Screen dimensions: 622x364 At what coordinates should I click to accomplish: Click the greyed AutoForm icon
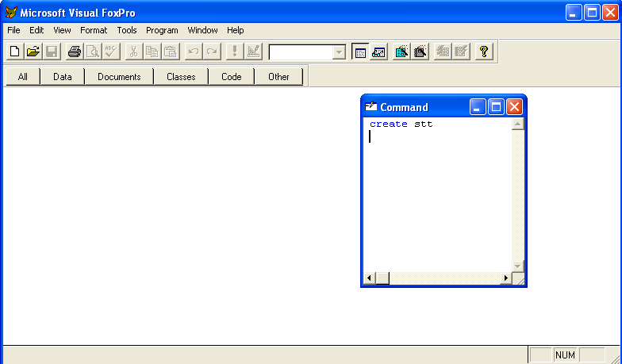point(443,52)
